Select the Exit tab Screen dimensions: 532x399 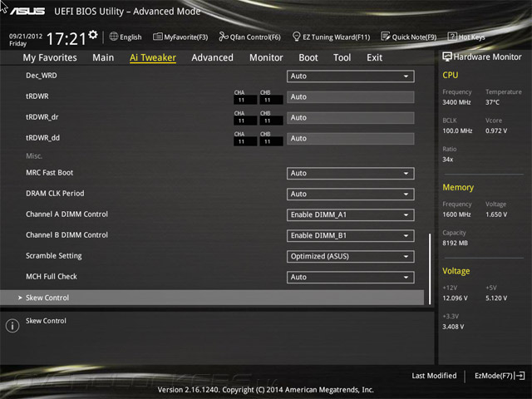(374, 57)
